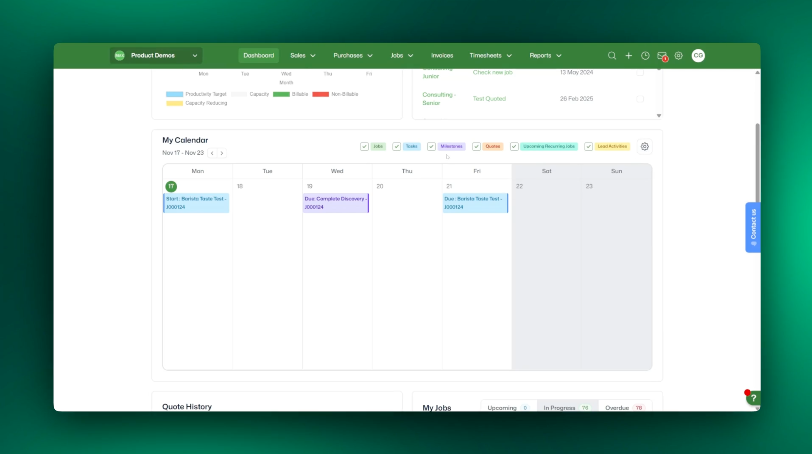The image size is (812, 454).
Task: Expand the Timesheets dropdown menu
Action: click(491, 56)
